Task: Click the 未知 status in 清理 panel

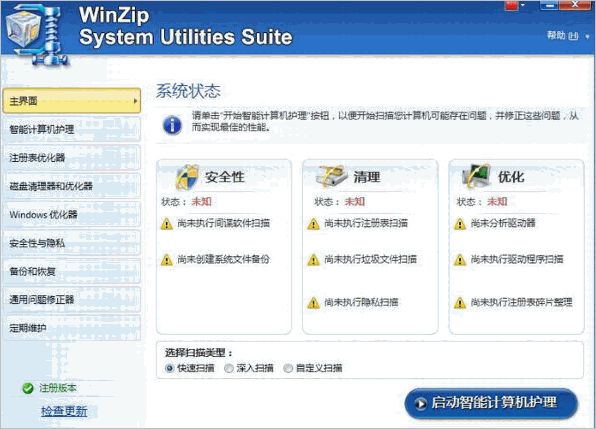Action: click(x=354, y=202)
